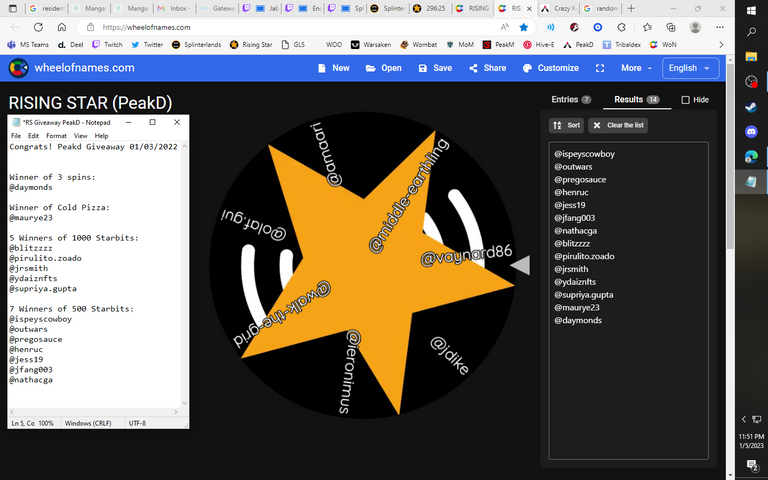Open the notification center icon
768x480 pixels.
[x=751, y=464]
